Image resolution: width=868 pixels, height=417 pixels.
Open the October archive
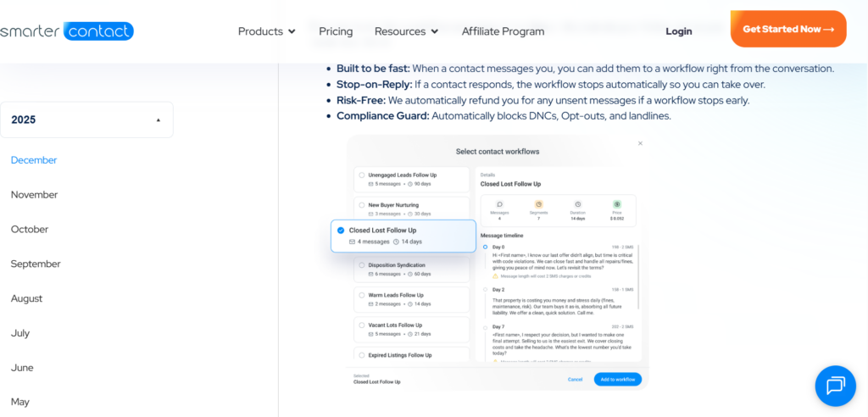tap(30, 230)
